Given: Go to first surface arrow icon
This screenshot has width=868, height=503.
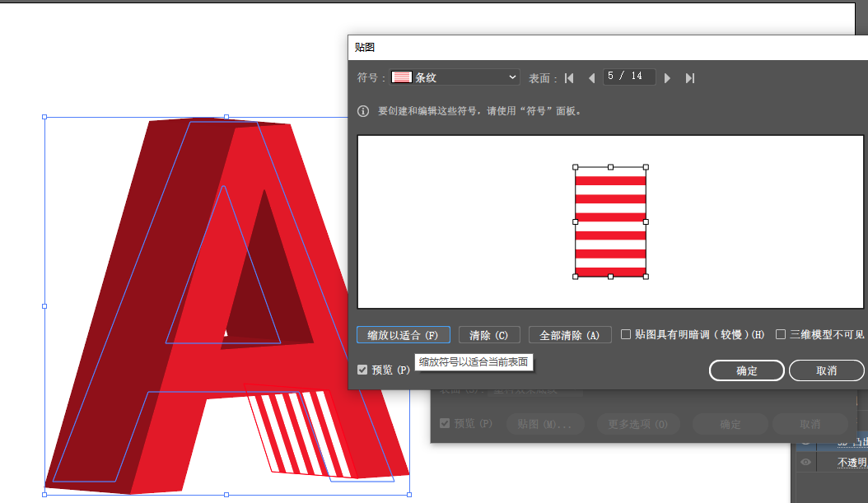Looking at the screenshot, I should click(569, 78).
